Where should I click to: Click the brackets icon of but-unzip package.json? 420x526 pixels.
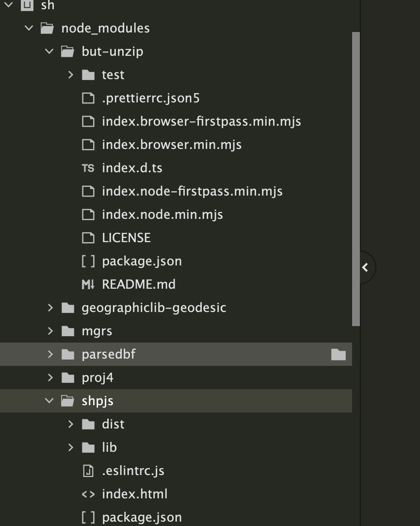coord(88,262)
